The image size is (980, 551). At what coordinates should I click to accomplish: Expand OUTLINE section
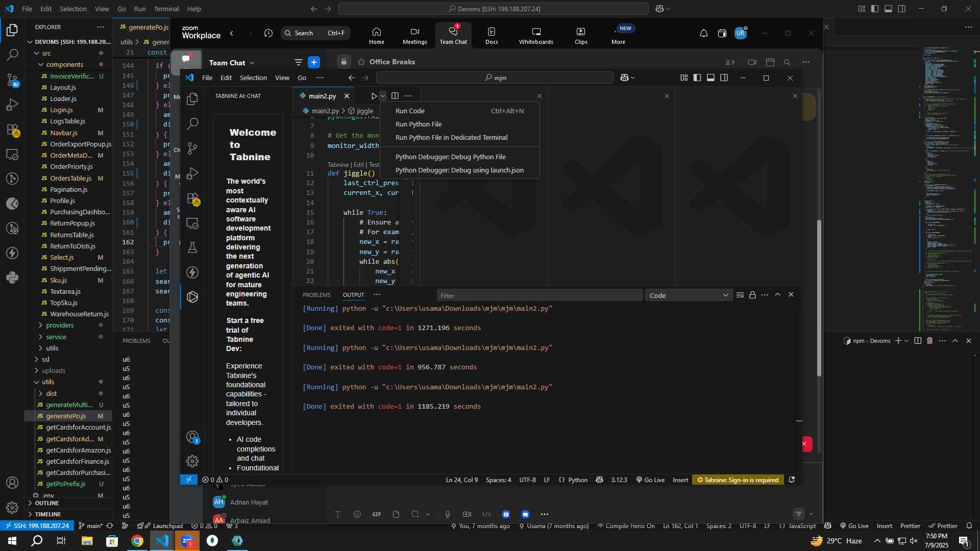click(x=46, y=503)
